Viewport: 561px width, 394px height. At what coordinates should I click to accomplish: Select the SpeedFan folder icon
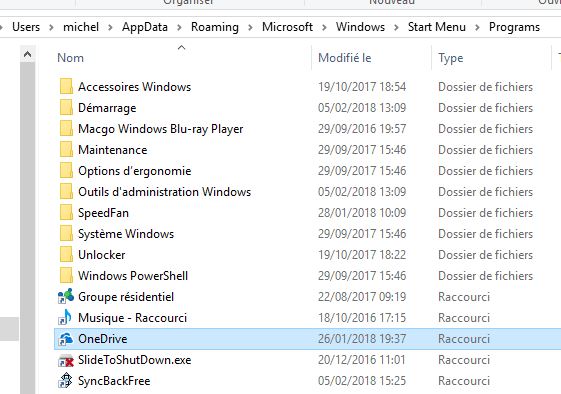[x=66, y=213]
